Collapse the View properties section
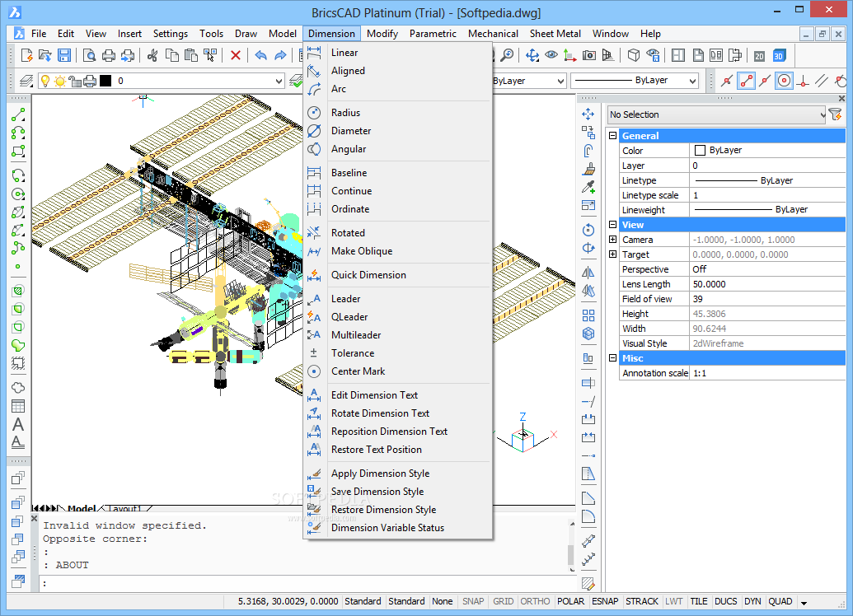 [613, 225]
